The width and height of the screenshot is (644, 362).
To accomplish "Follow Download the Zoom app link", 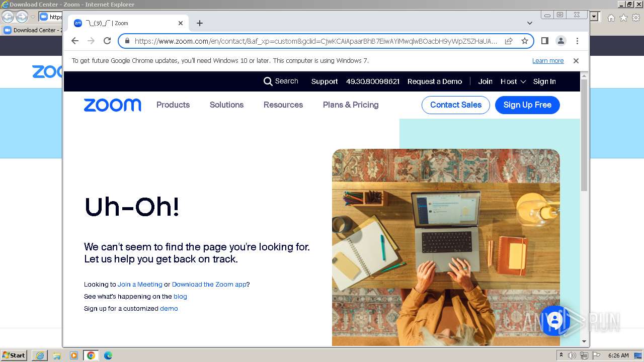I will pos(209,285).
